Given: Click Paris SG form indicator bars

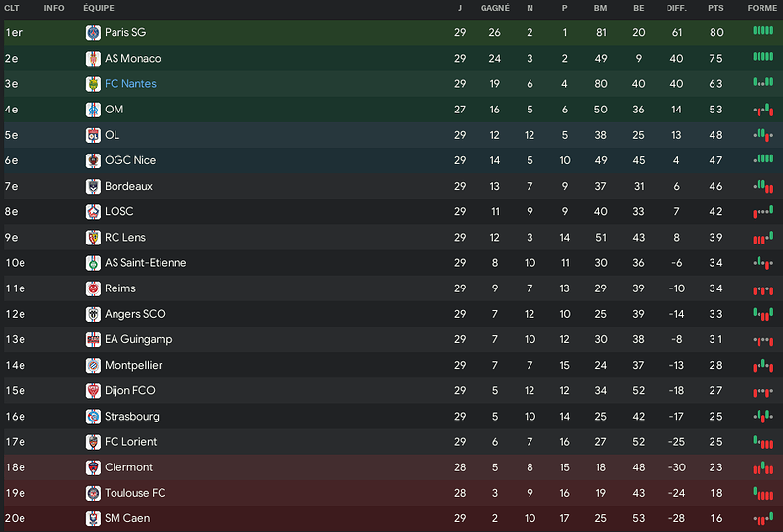Looking at the screenshot, I should [x=763, y=31].
